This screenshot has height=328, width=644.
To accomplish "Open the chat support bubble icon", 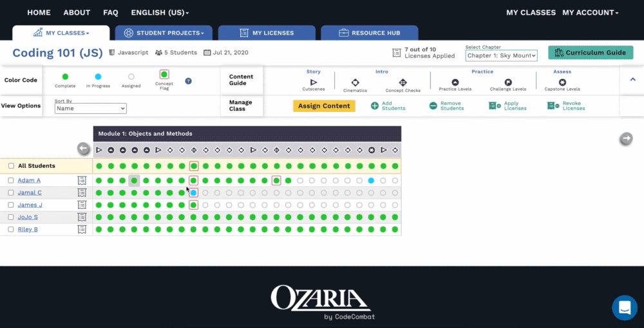I will tap(624, 308).
